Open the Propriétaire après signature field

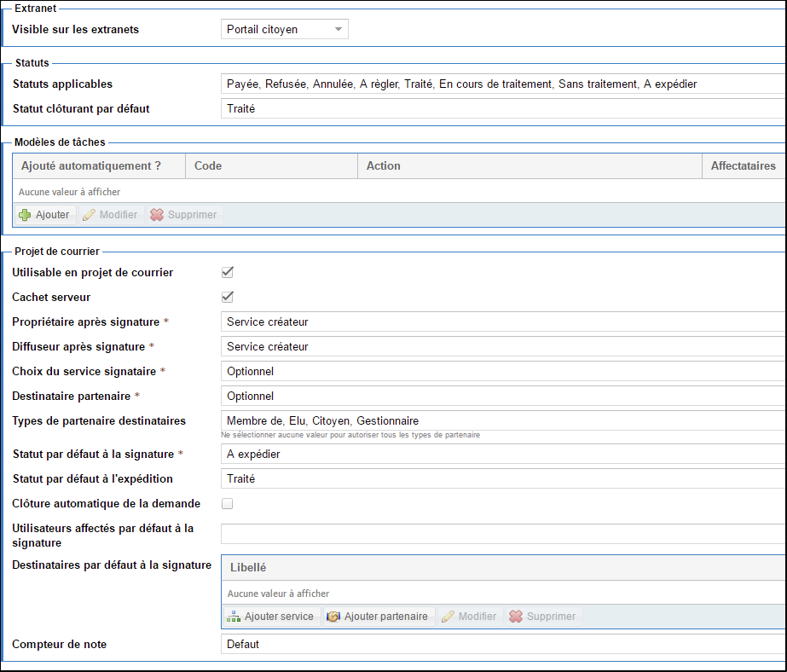[x=503, y=322]
